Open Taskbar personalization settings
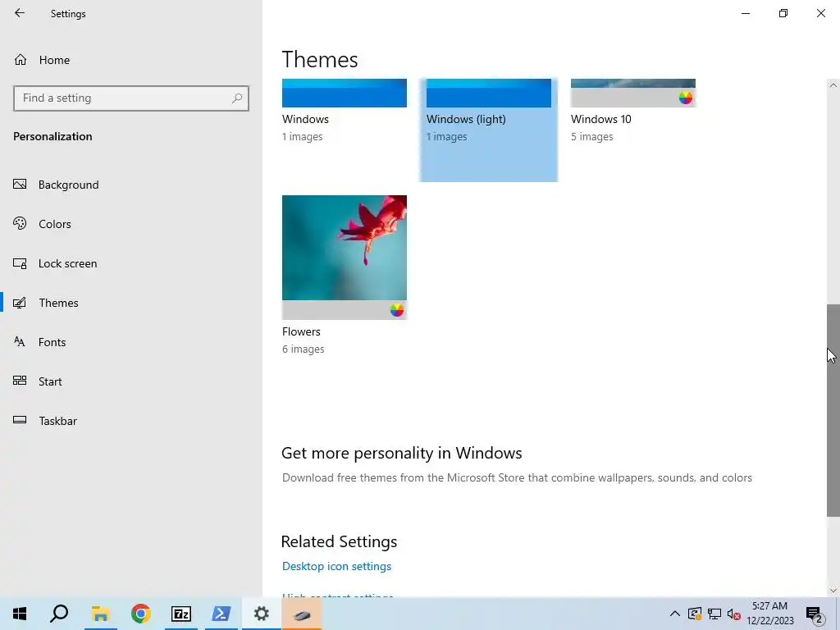 click(131, 421)
